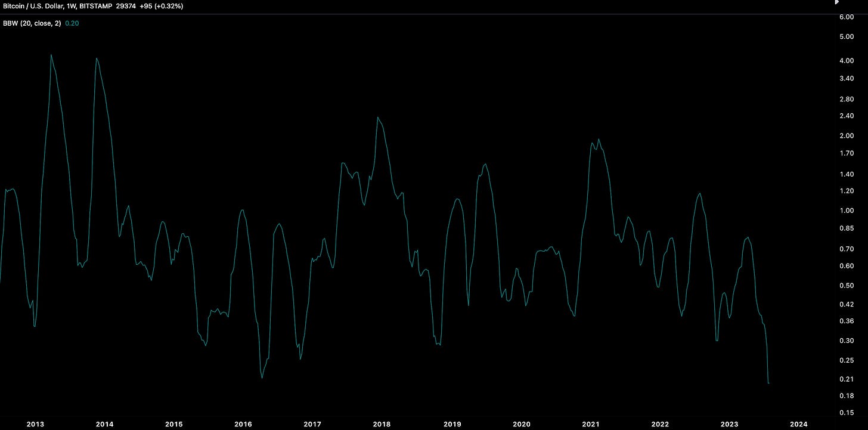Screen dimensions: 868x430
Task: Click the 2023 label on time axis
Action: click(729, 424)
